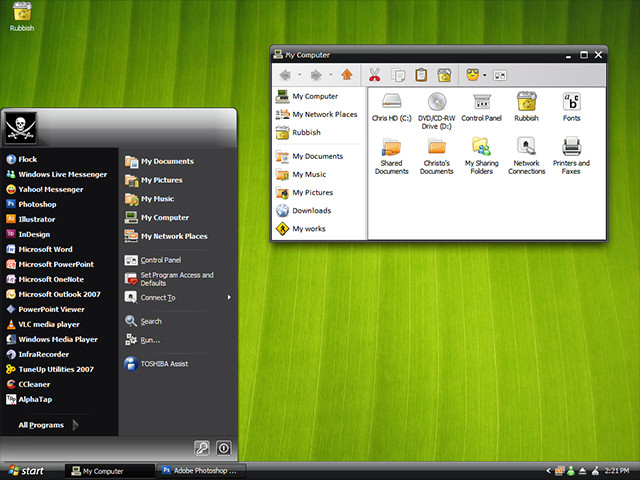Open Back button history dropdown arrow
The width and height of the screenshot is (640, 480).
(299, 75)
